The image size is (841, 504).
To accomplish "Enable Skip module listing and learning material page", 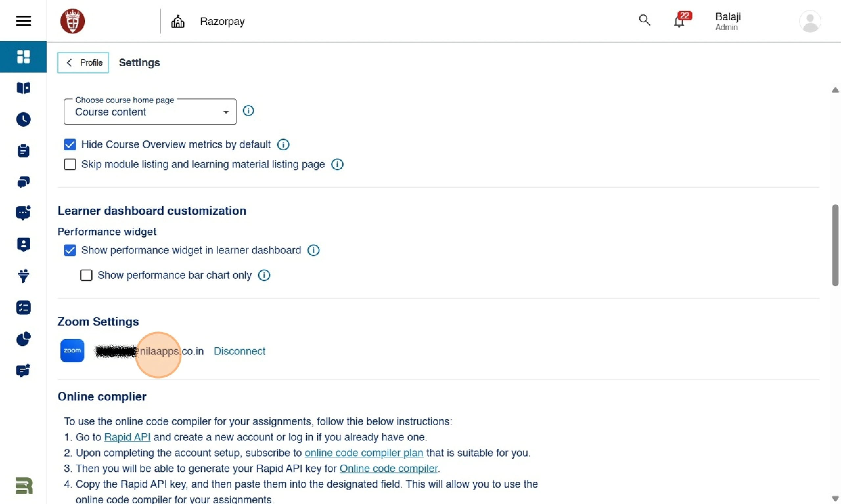I will 70,164.
